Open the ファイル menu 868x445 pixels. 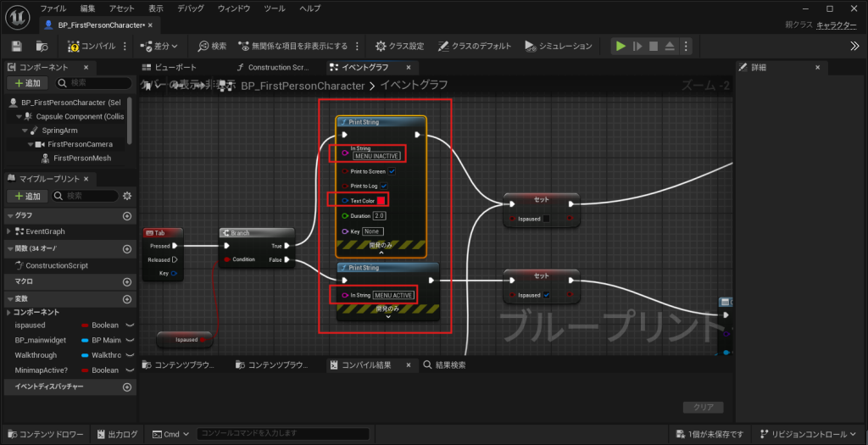pyautogui.click(x=53, y=8)
